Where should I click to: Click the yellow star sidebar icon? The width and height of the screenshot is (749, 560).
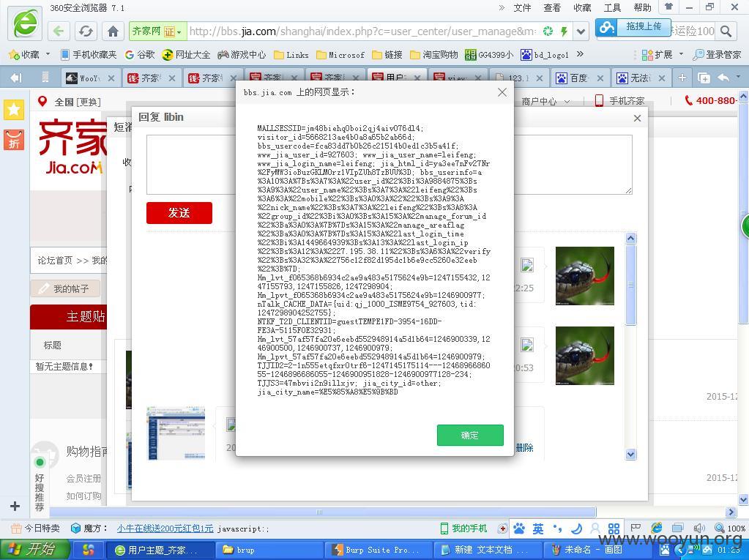[x=14, y=110]
